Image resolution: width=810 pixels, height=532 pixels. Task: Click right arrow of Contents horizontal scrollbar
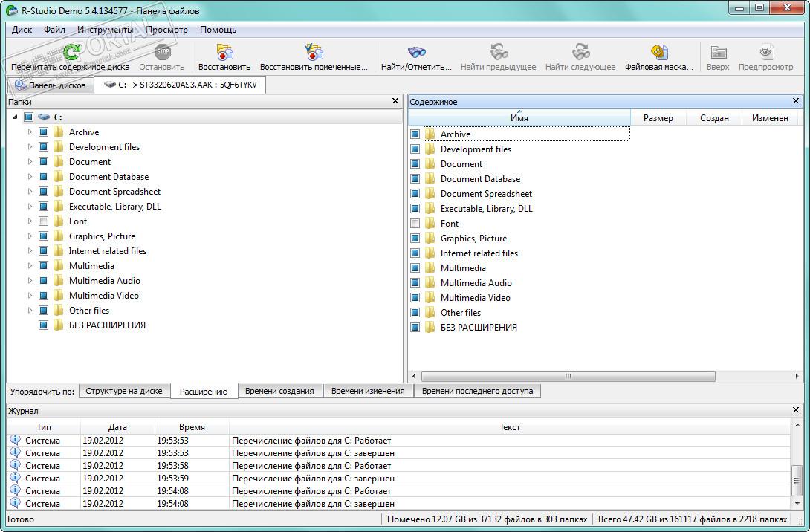pos(797,376)
